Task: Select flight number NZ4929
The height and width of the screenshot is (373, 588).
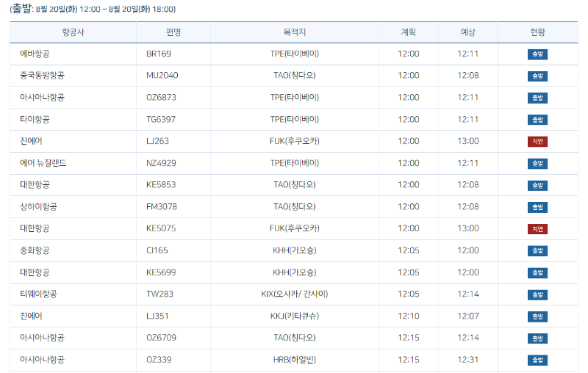Action: click(x=161, y=163)
